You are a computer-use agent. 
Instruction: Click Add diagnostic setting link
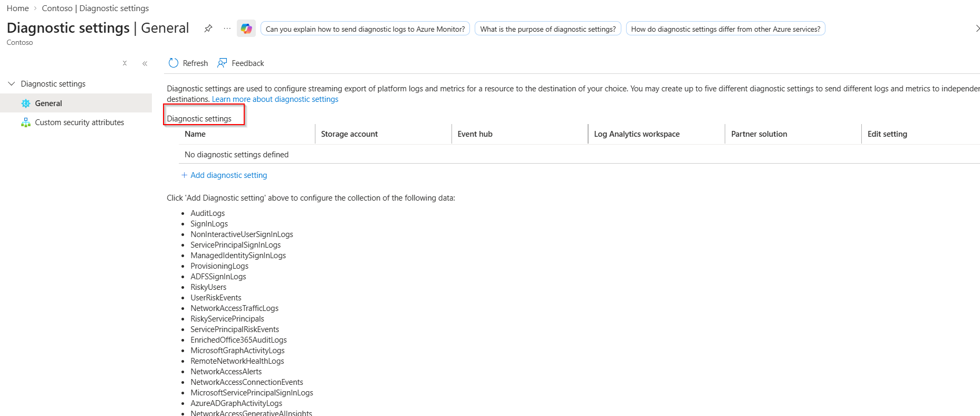229,175
